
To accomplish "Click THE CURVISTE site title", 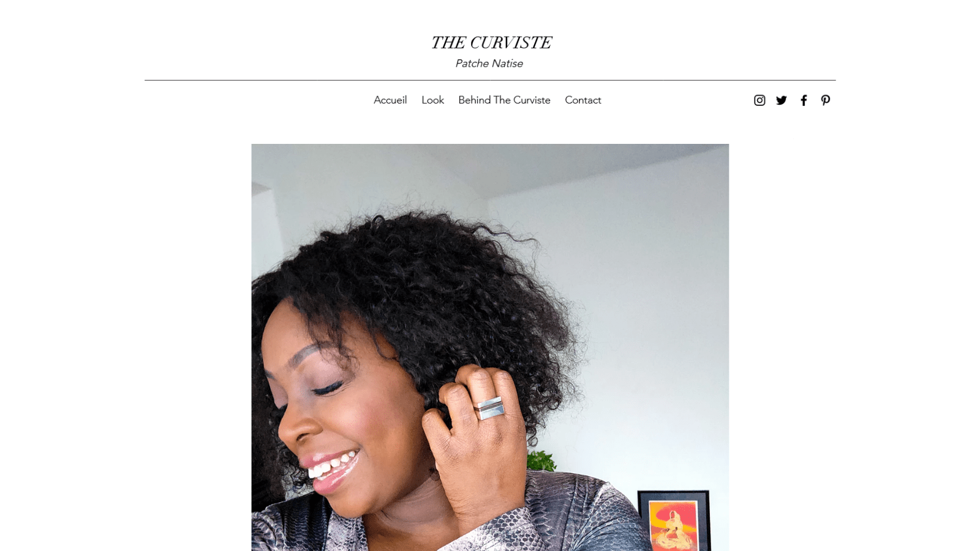I will pos(491,43).
